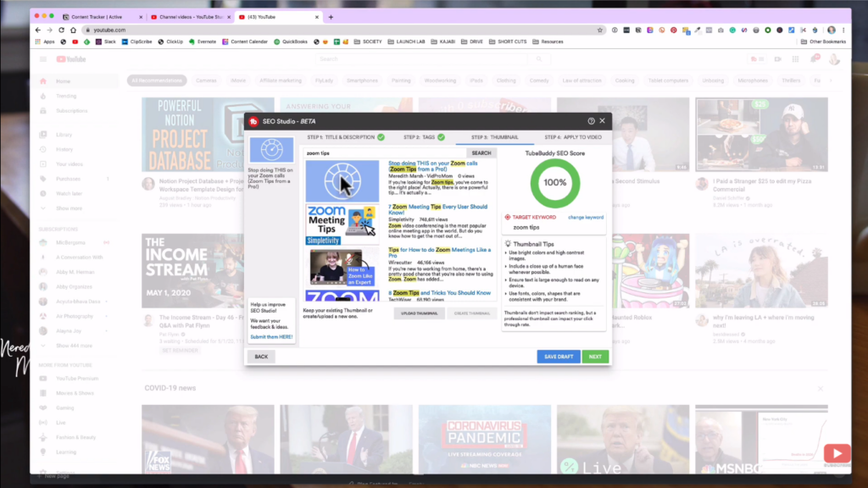
Task: Expand the SOCIETY bookmarks folder
Action: click(x=368, y=42)
